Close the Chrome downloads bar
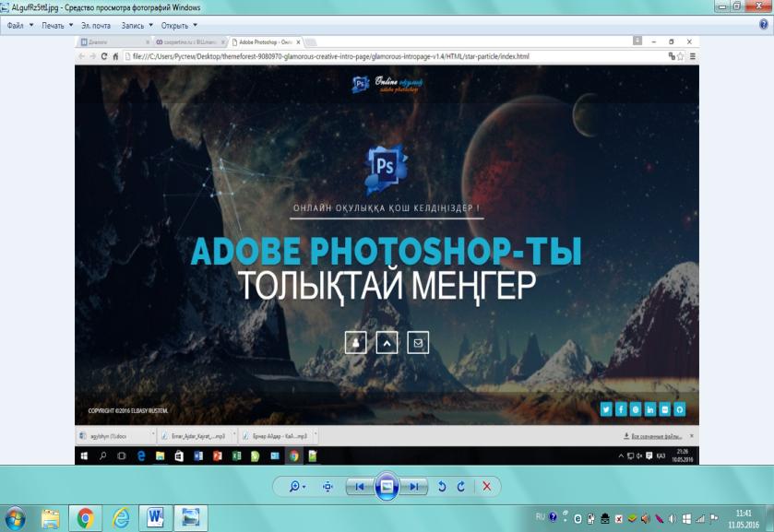774x532 pixels. [x=692, y=436]
